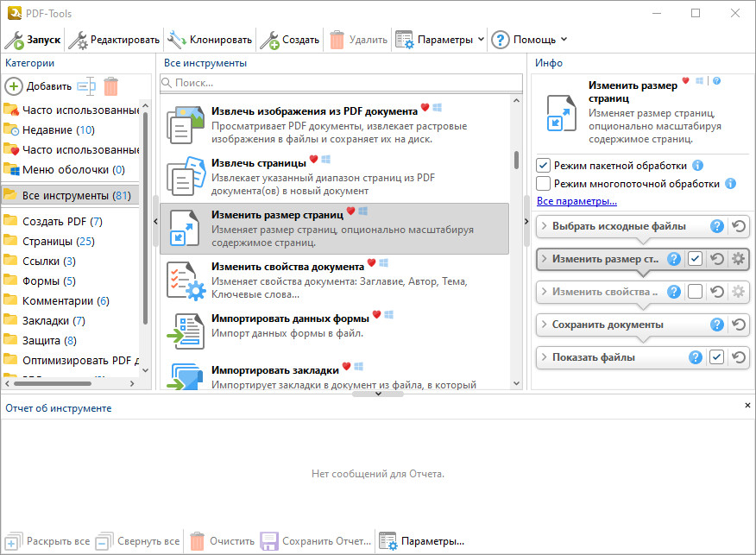Select the Все инструменты (81) category

(71, 195)
